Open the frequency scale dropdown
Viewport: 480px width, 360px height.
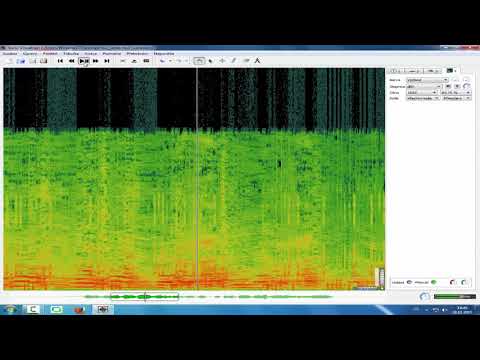pyautogui.click(x=457, y=98)
